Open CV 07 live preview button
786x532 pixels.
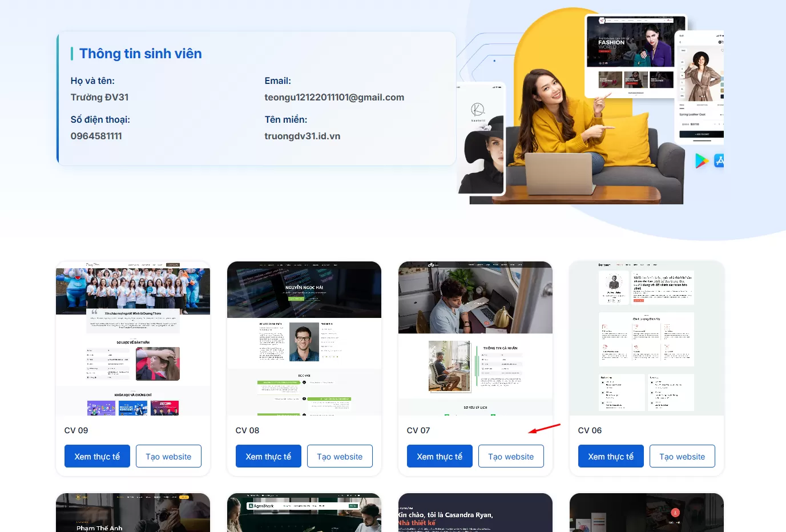tap(440, 456)
